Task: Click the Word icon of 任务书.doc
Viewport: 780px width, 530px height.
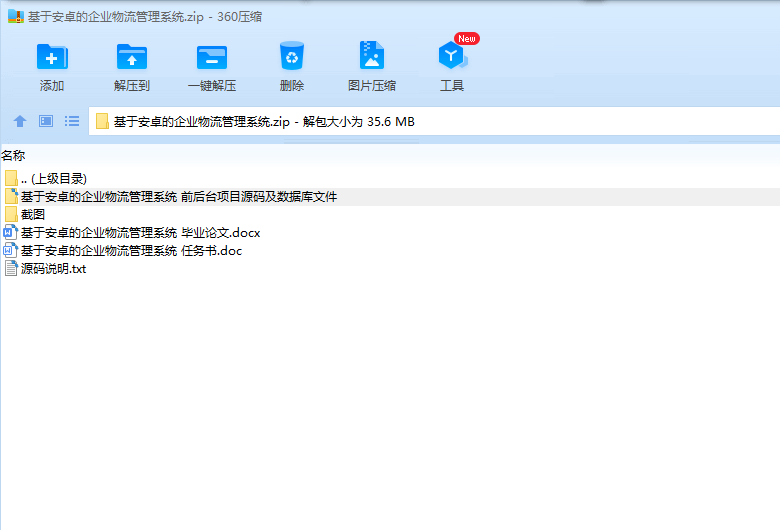Action: 10,250
